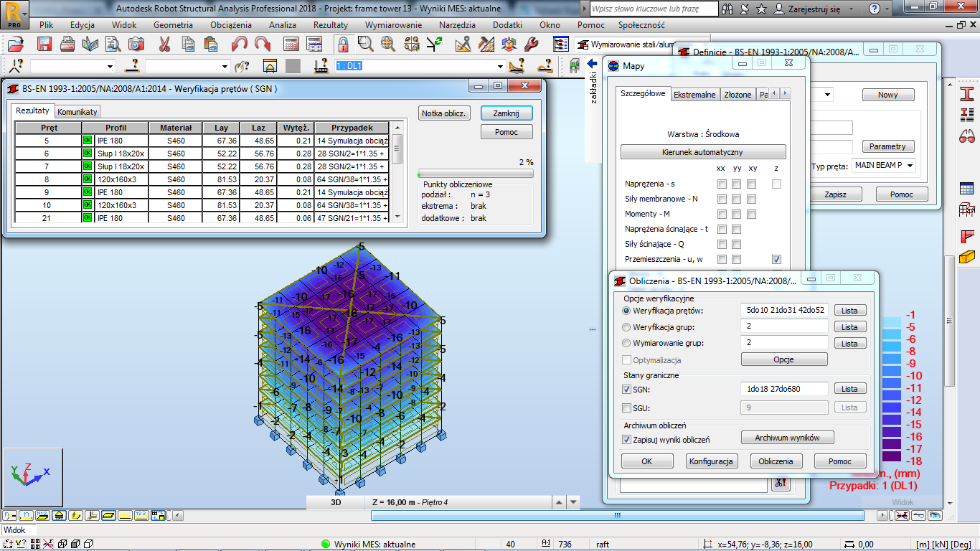The width and height of the screenshot is (980, 551).
Task: Switch to Komunikaty tab
Action: click(77, 112)
